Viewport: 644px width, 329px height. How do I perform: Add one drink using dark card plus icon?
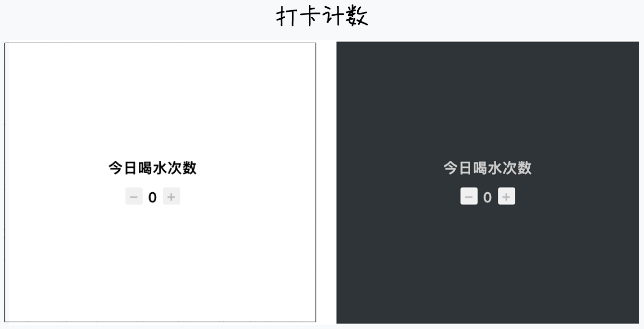507,197
